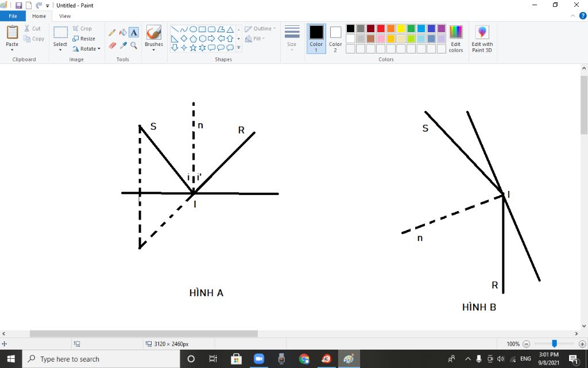Choose the Five-point star shape
The image size is (588, 368).
[x=193, y=48]
